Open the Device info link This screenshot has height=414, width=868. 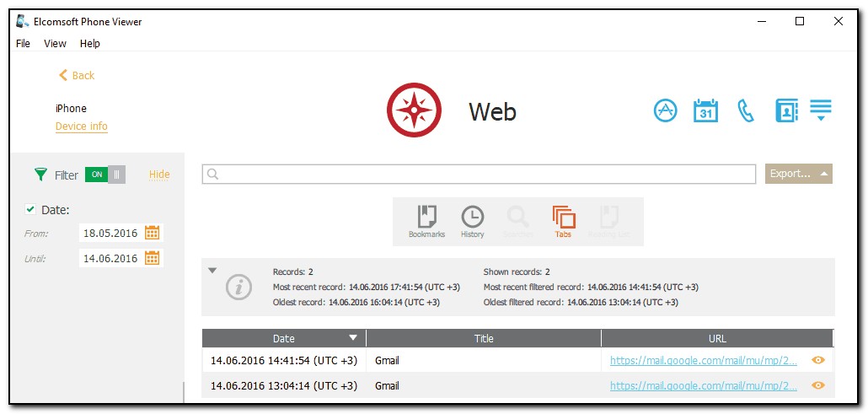pos(82,126)
